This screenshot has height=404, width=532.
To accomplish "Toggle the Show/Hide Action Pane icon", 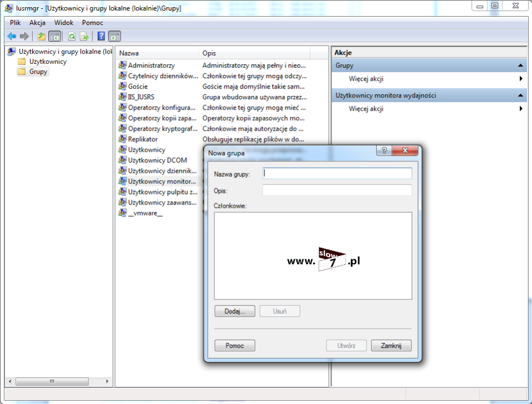I will coord(115,36).
